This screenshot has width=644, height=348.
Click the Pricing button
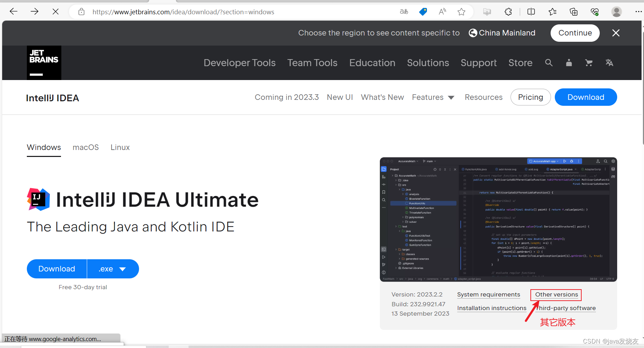tap(530, 97)
